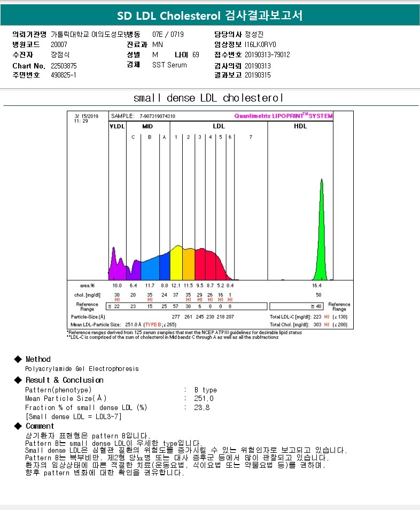
Task: Select small dense LDL fraction 23.8
Action: [202, 407]
